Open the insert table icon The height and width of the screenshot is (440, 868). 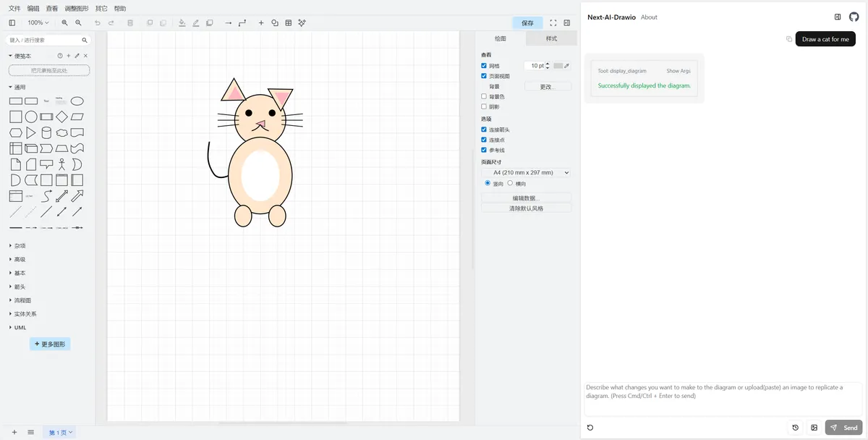289,23
